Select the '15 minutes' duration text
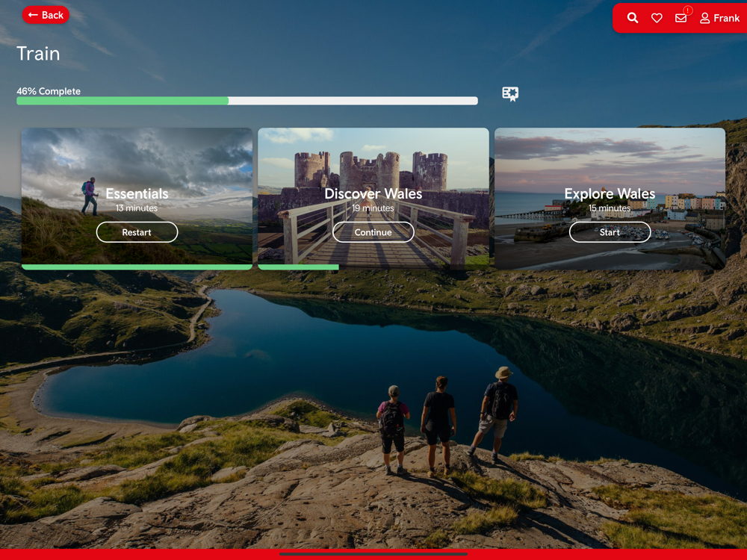 (610, 208)
